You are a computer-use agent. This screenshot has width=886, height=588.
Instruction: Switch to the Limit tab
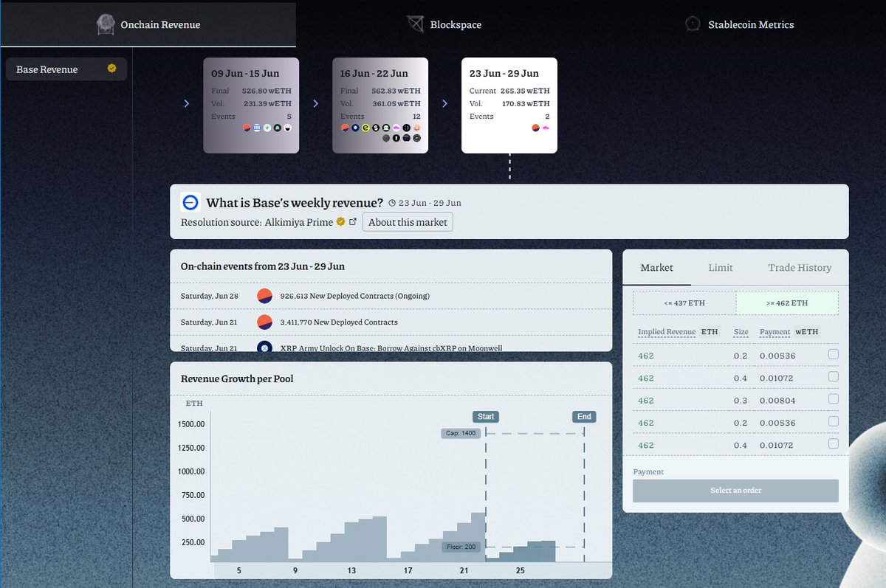[721, 267]
